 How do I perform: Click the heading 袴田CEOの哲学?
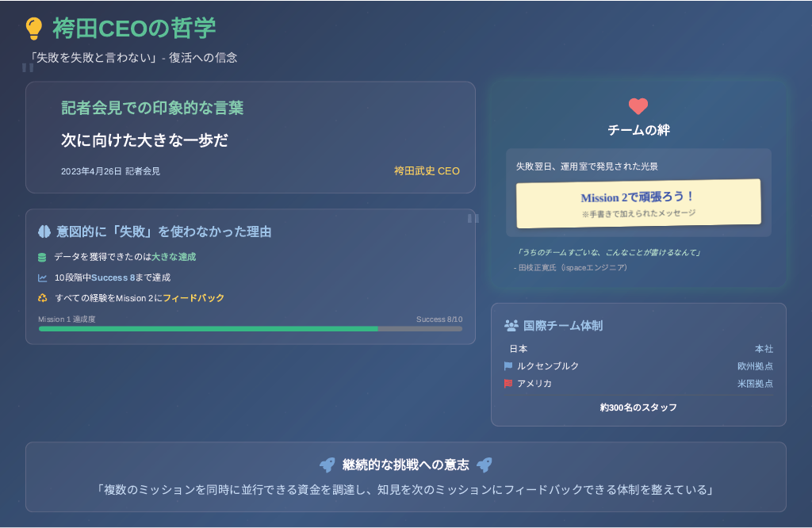134,29
